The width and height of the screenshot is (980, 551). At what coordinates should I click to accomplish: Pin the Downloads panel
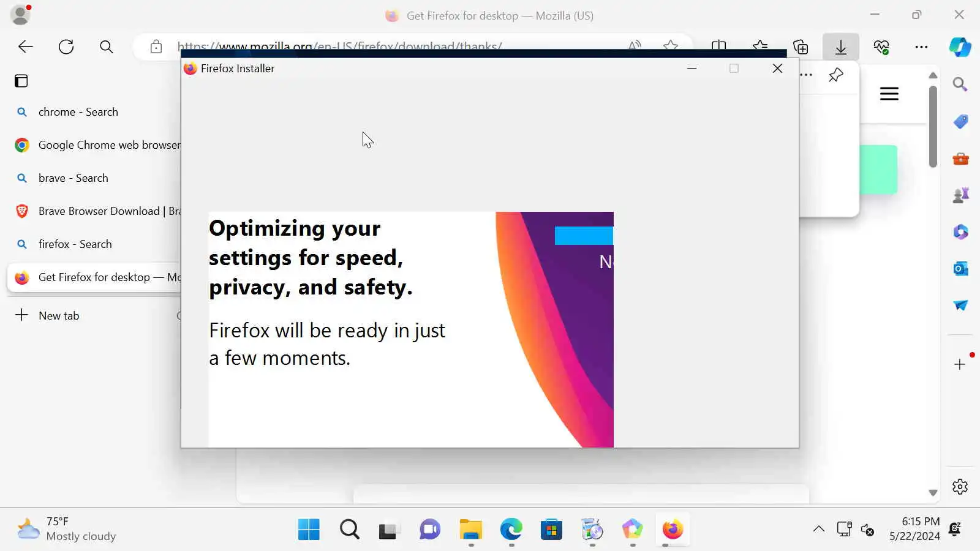(836, 75)
